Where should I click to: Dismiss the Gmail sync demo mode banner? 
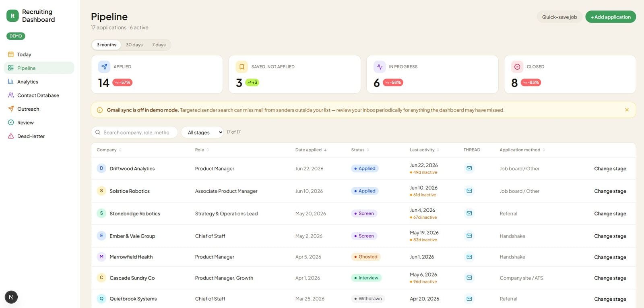(x=627, y=110)
